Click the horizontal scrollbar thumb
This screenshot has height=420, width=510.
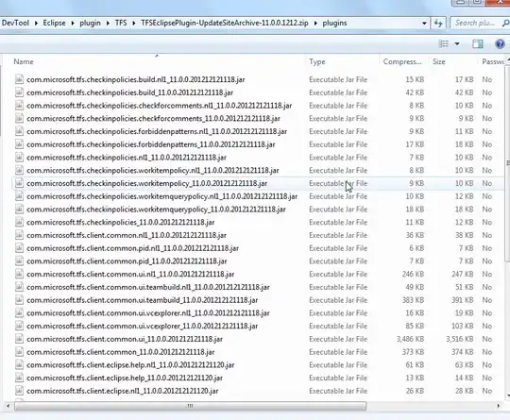tap(190, 406)
